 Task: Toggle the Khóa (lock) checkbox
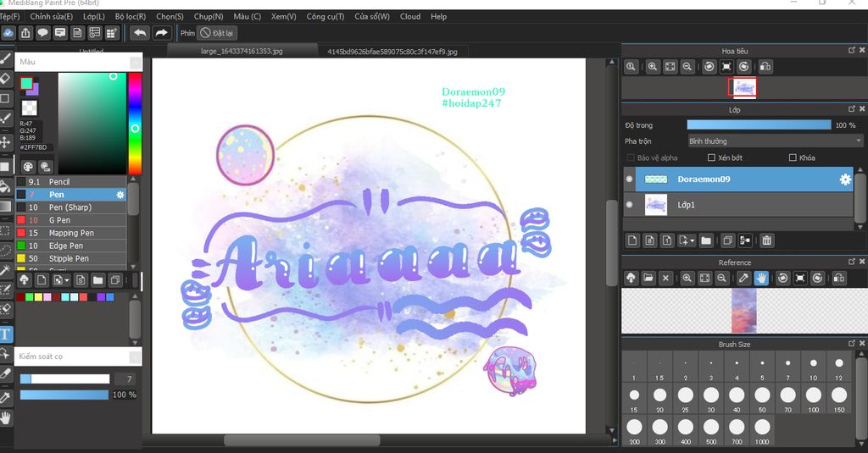793,157
